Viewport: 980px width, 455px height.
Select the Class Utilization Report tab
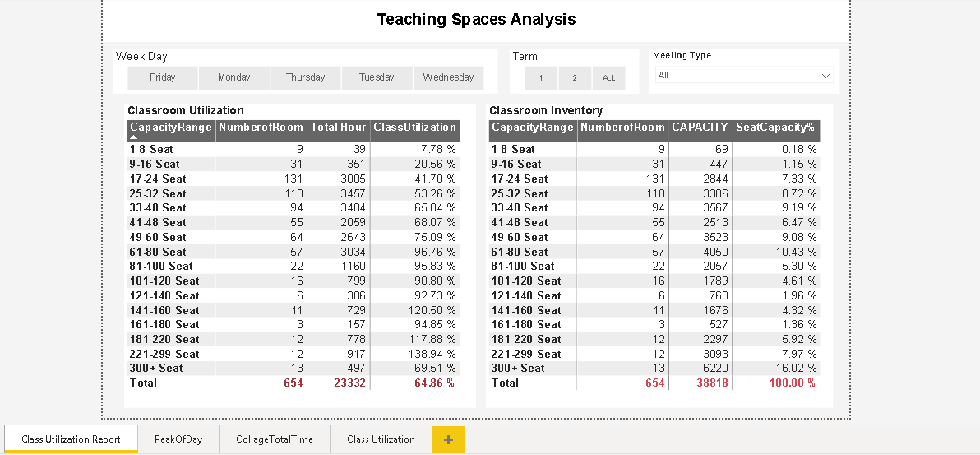[71, 439]
